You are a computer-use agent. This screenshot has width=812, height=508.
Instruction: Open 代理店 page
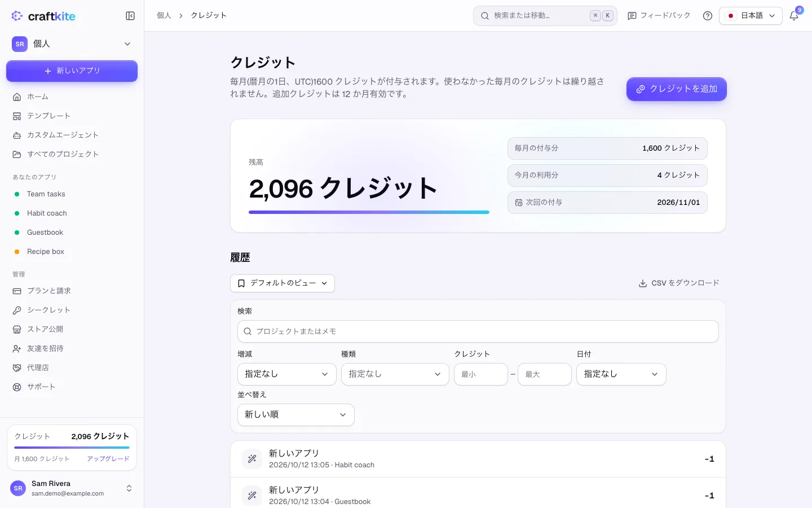tap(72, 367)
